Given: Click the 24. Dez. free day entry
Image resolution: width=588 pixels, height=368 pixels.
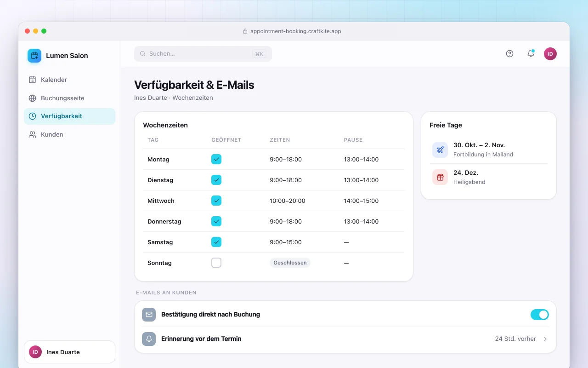Looking at the screenshot, I should [489, 177].
